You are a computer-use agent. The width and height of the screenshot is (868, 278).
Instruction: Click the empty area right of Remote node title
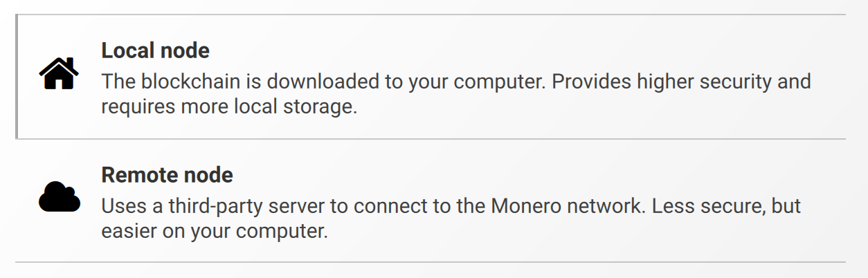coord(540,175)
